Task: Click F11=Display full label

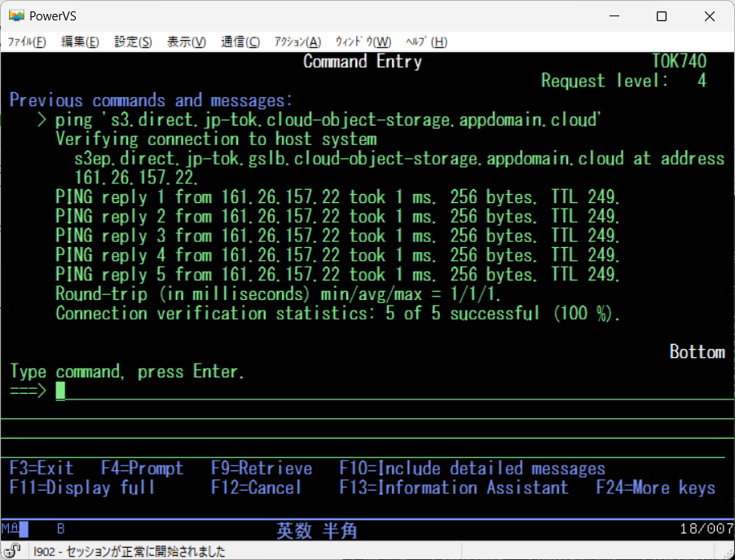Action: point(82,487)
